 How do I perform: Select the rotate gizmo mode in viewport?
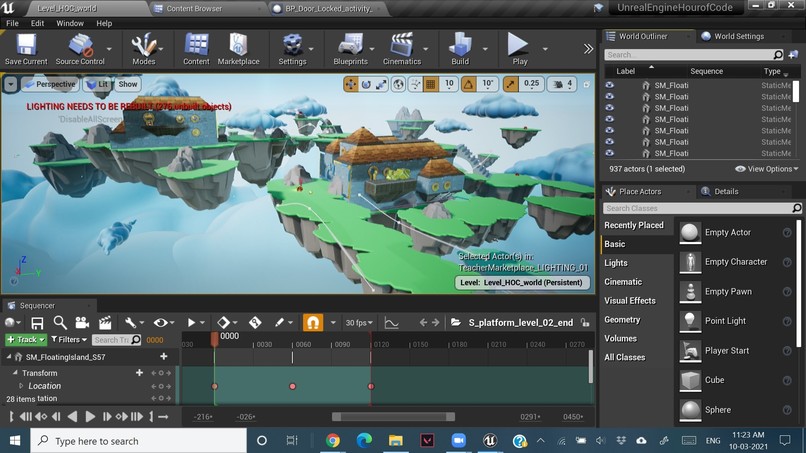[366, 84]
